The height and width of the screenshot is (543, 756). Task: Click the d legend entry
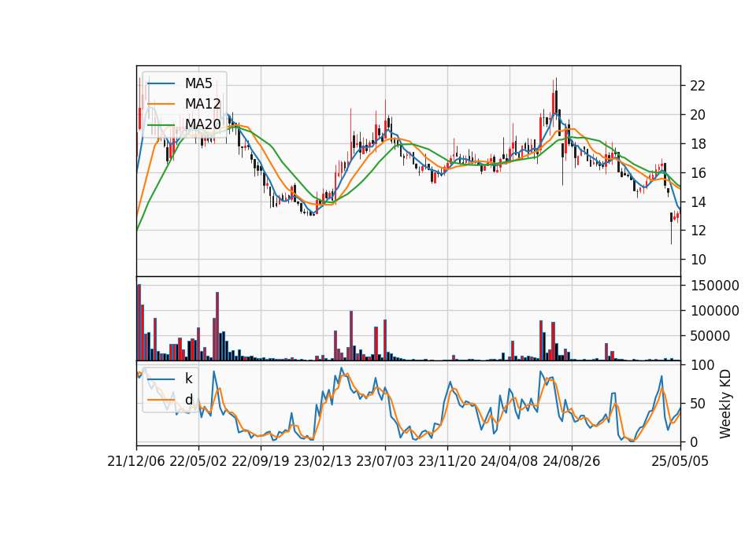(188, 400)
